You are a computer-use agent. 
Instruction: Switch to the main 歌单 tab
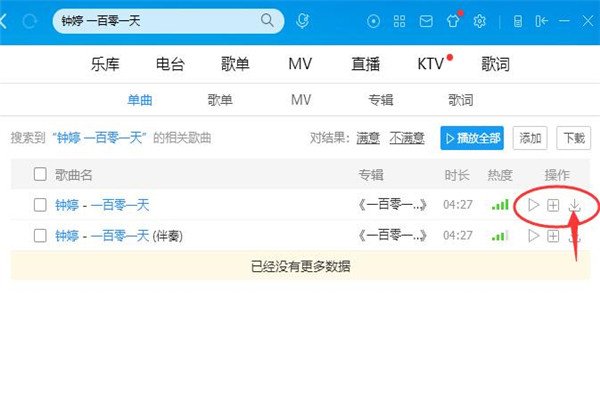click(235, 64)
